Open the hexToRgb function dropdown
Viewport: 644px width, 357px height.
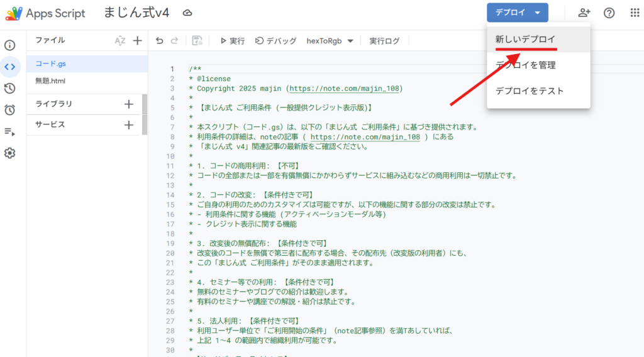(x=330, y=41)
